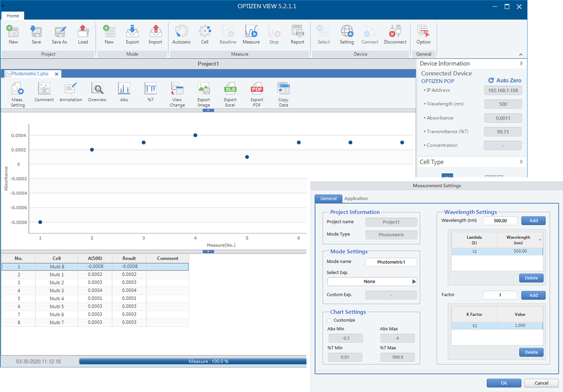
Task: Click the Wavelength (nm) input field
Action: click(x=500, y=221)
